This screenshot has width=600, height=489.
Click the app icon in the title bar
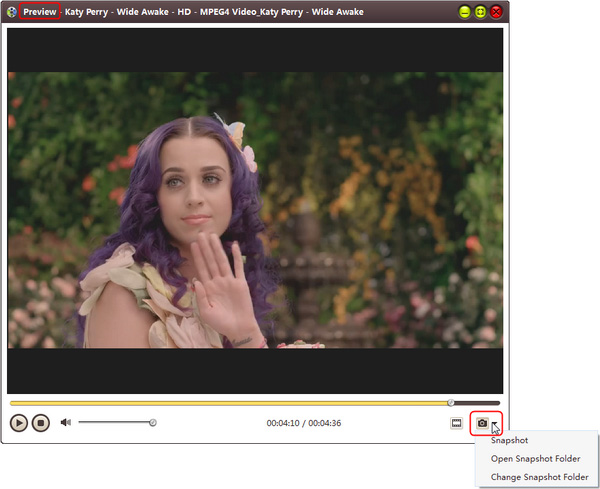click(x=11, y=12)
